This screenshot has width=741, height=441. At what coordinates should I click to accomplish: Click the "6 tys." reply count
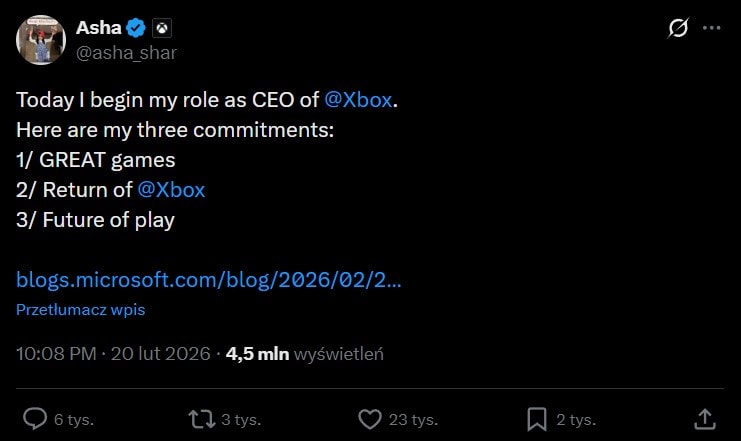[x=74, y=419]
